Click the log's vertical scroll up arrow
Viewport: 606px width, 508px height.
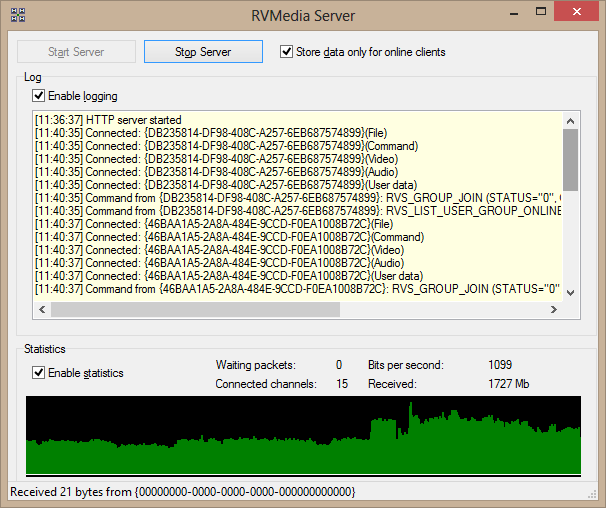coord(570,119)
